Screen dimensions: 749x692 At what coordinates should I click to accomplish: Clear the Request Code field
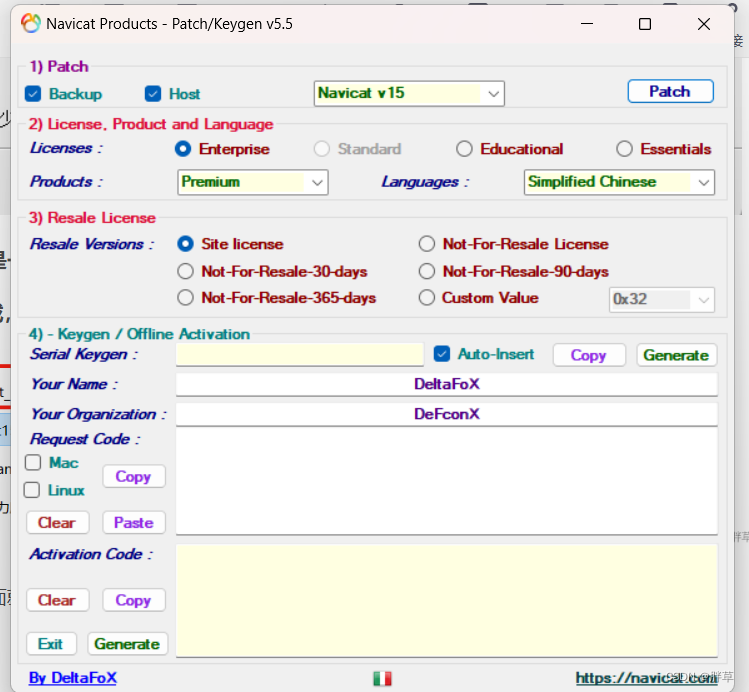click(57, 523)
